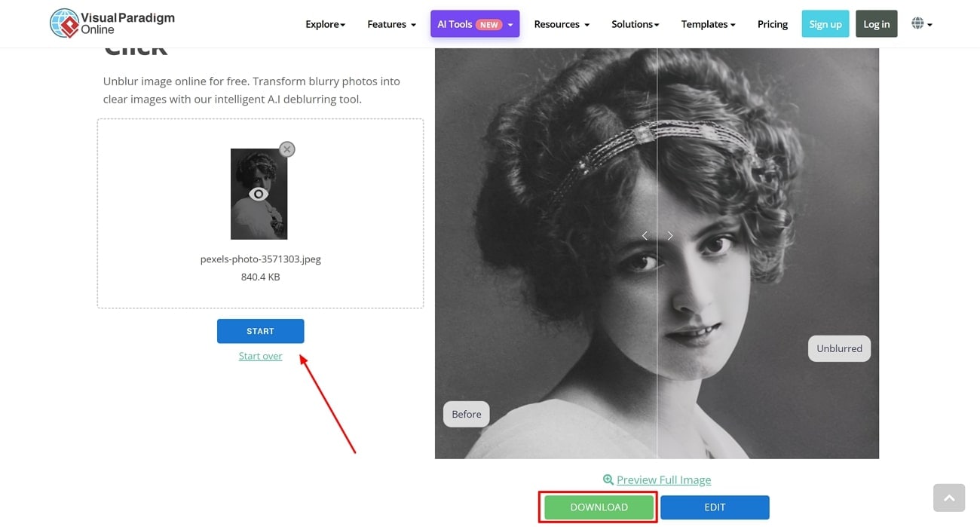
Task: Open the editor via the EDIT button
Action: (x=714, y=507)
